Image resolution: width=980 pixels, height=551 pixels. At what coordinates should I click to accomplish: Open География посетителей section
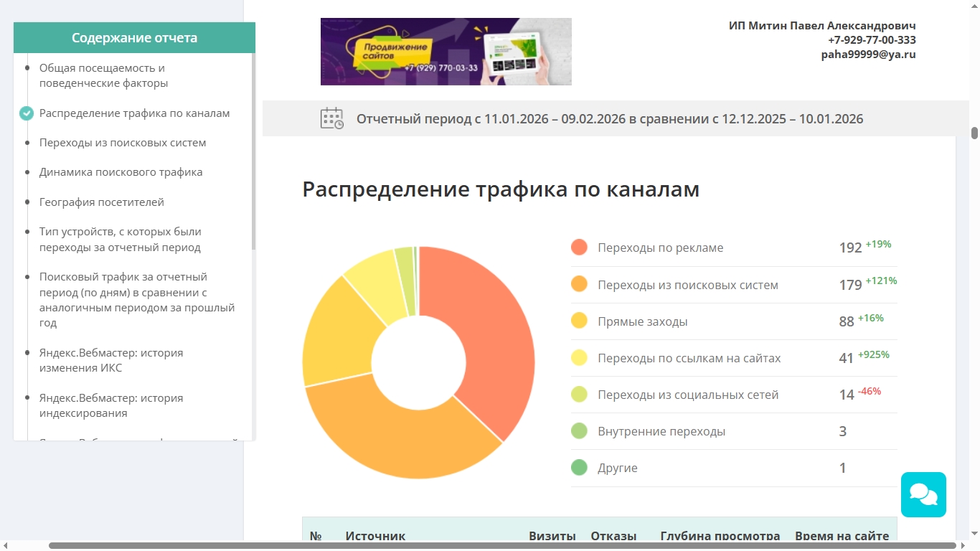pos(102,202)
